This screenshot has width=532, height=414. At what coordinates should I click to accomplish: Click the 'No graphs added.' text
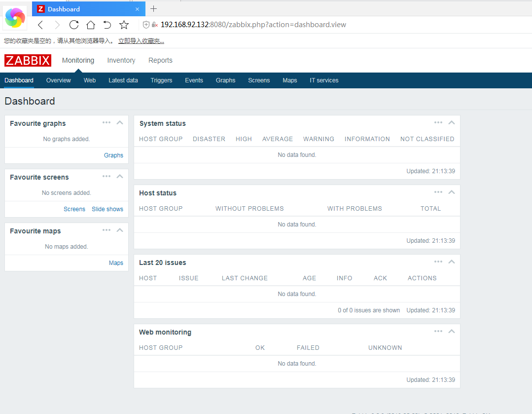67,139
